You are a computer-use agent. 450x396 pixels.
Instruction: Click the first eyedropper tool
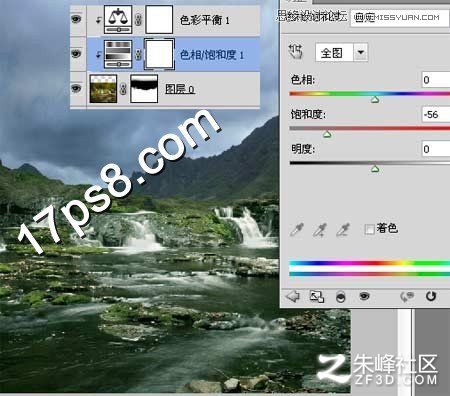297,230
